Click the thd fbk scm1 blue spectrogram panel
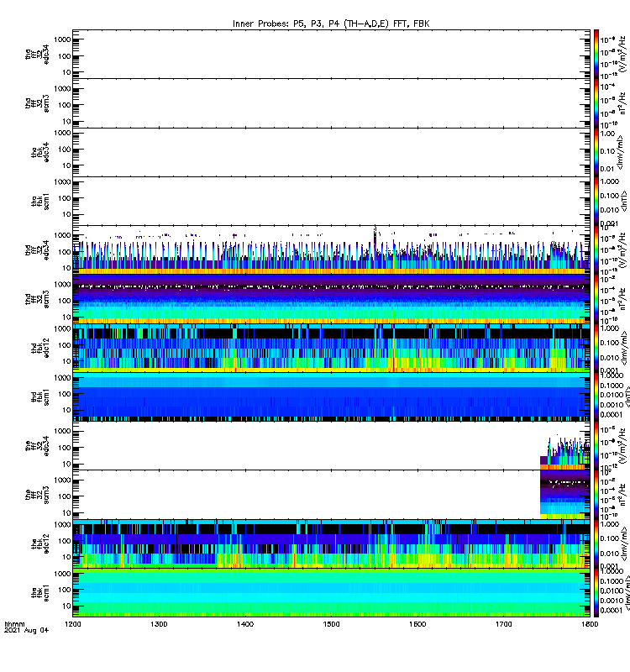Viewport: 630px width, 672px height. click(331, 396)
